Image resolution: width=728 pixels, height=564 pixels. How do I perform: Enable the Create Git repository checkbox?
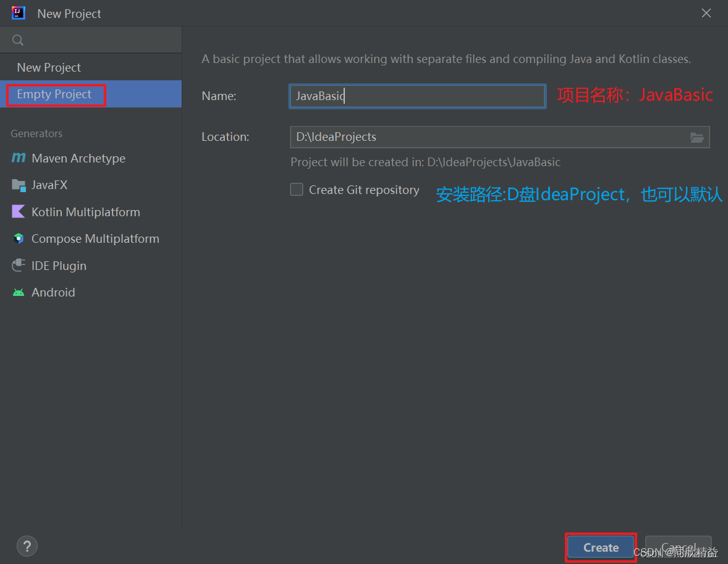point(297,190)
